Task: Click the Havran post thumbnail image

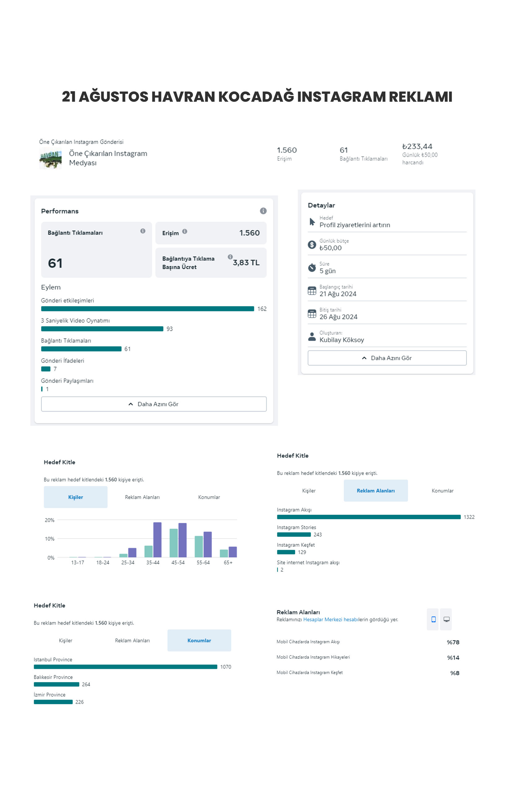Action: point(51,159)
